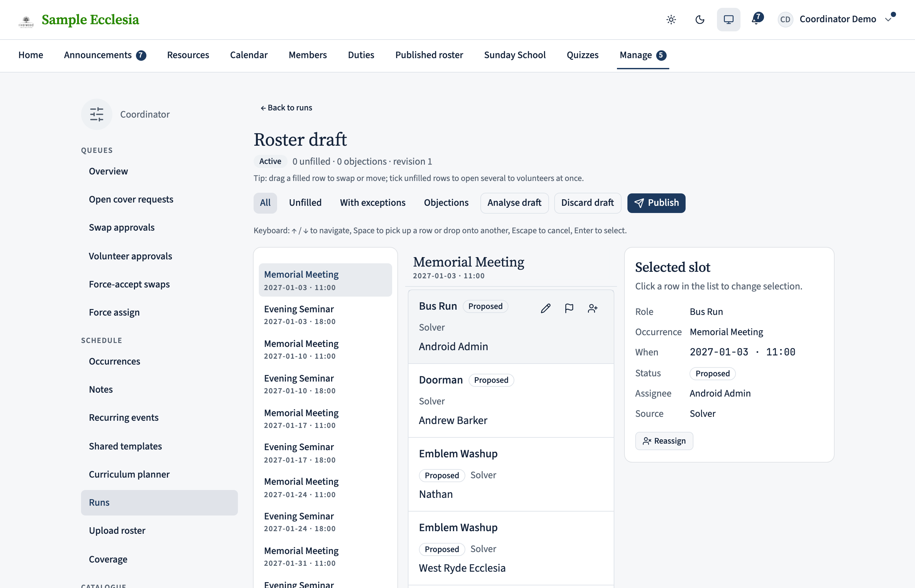915x588 pixels.
Task: Open the Calendar nav item
Action: tap(249, 55)
